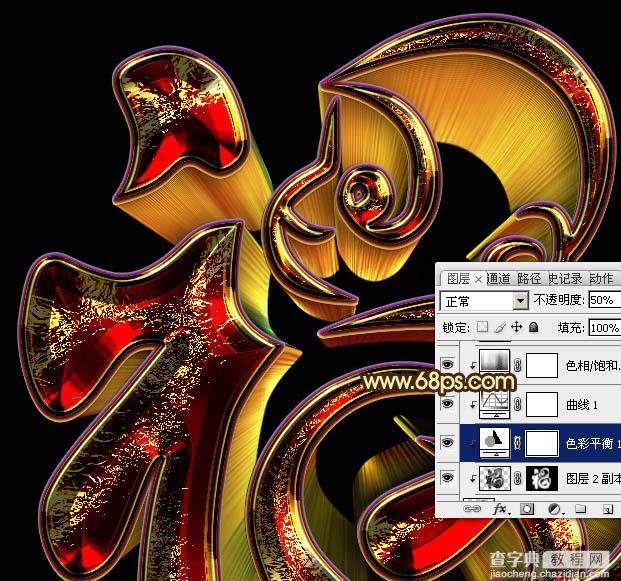Image resolution: width=621 pixels, height=581 pixels.
Task: Open the 通道 (Channels) tab
Action: (x=499, y=279)
